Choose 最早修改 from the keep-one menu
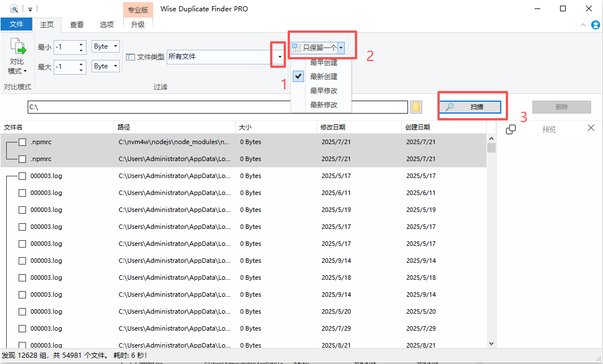 (x=323, y=91)
